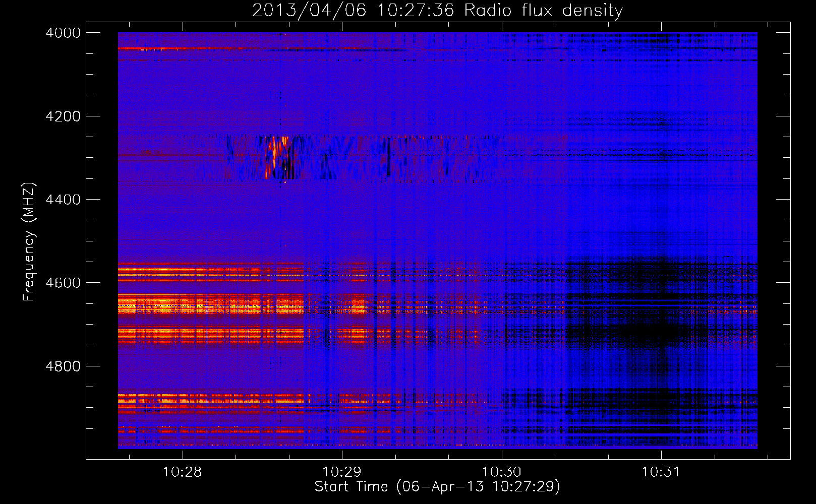Click the 10:30 time axis label

(x=502, y=472)
